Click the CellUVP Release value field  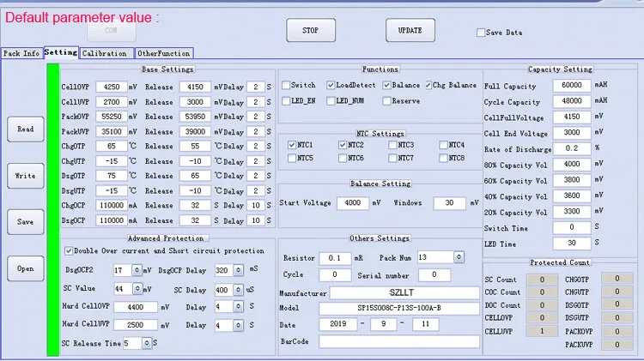click(x=195, y=102)
